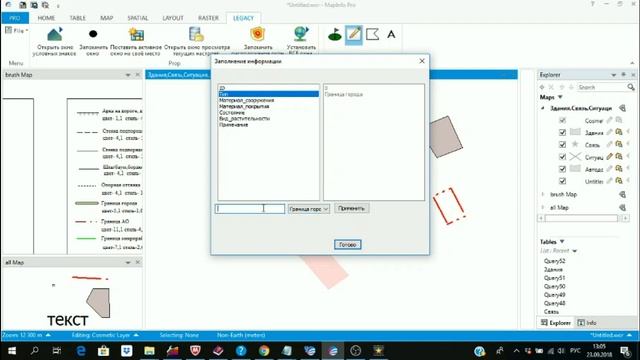This screenshot has width=640, height=360.
Task: Open the Tables section dropdown arrow
Action: 562,242
